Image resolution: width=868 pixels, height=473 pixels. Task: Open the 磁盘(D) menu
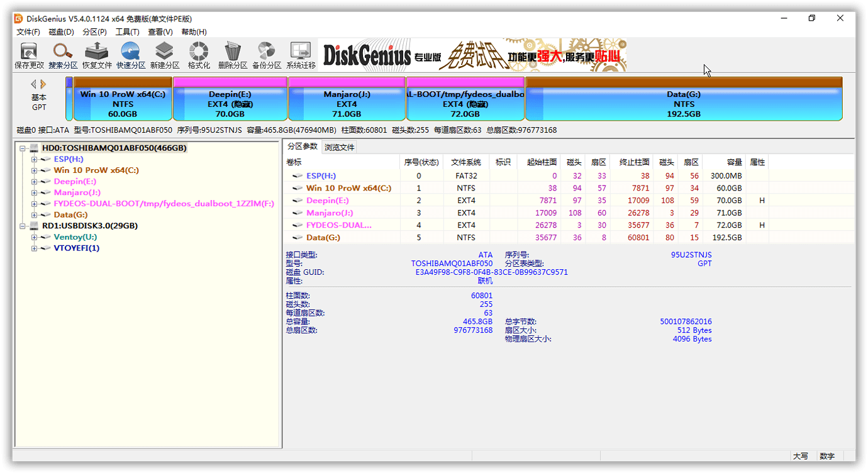click(61, 31)
